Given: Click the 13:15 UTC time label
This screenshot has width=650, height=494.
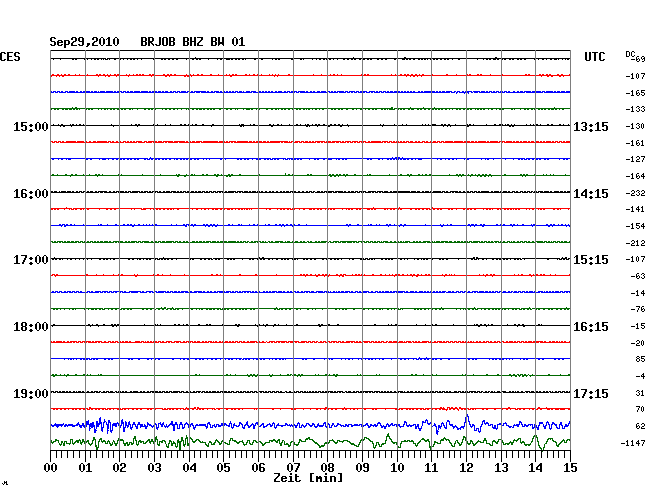Looking at the screenshot, I should coord(591,126).
